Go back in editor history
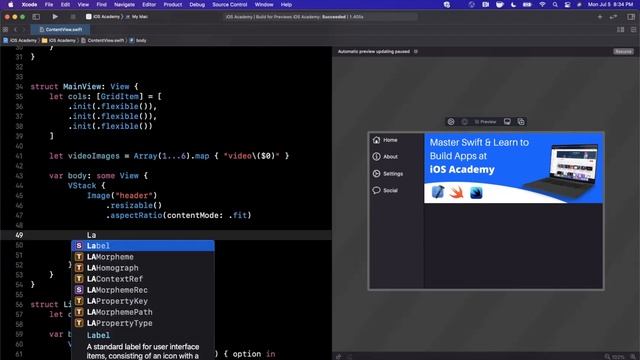Image resolution: width=640 pixels, height=360 pixels. 15,29
